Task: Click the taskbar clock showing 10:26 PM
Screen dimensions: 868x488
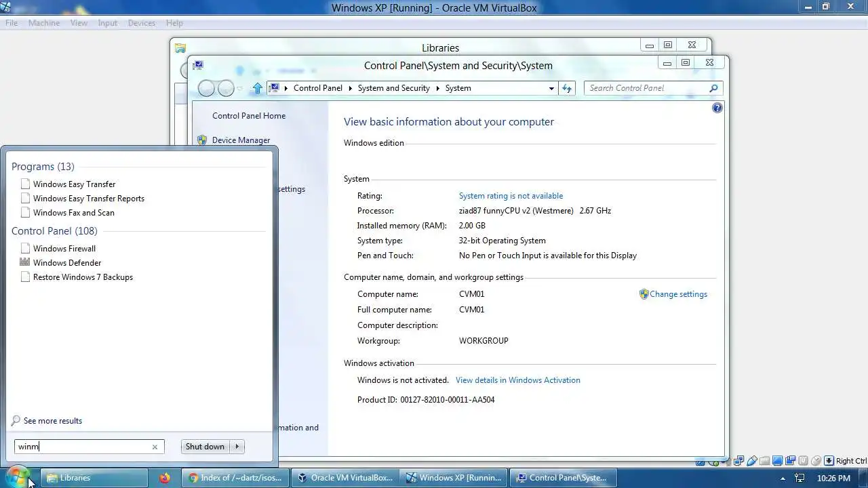Action: 833,478
